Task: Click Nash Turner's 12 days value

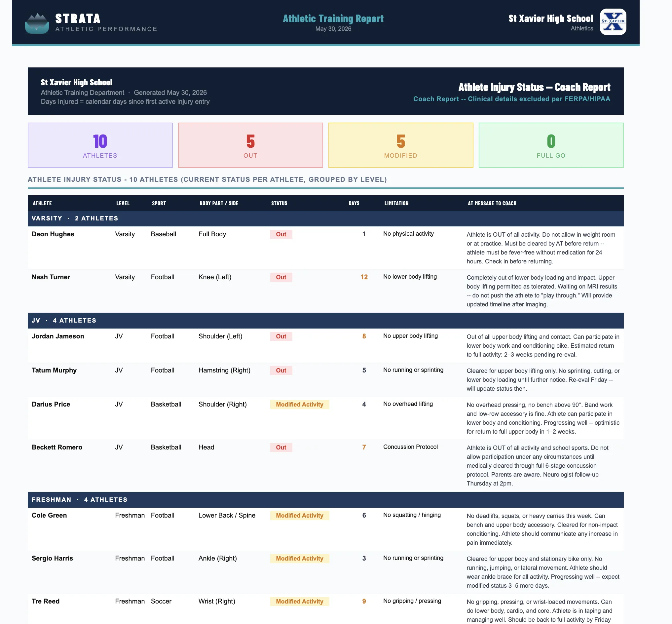Action: (364, 277)
